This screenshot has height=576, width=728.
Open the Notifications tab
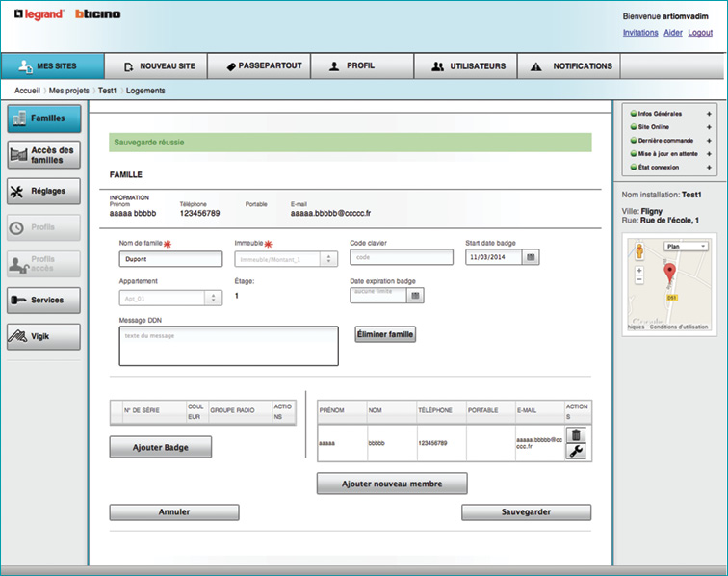pos(570,66)
